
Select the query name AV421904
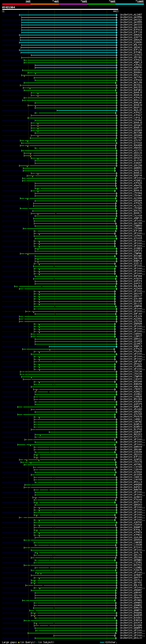point(8,8)
